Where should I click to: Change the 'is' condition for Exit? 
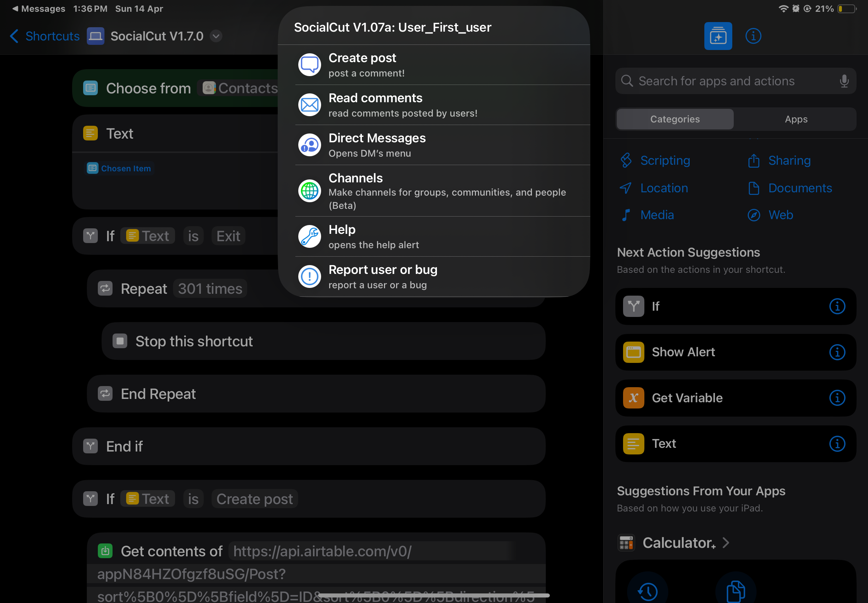click(193, 236)
